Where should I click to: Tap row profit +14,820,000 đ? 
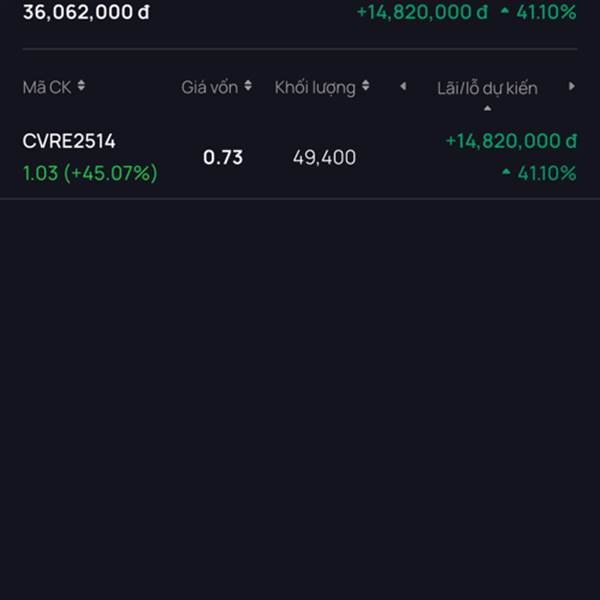pos(511,141)
